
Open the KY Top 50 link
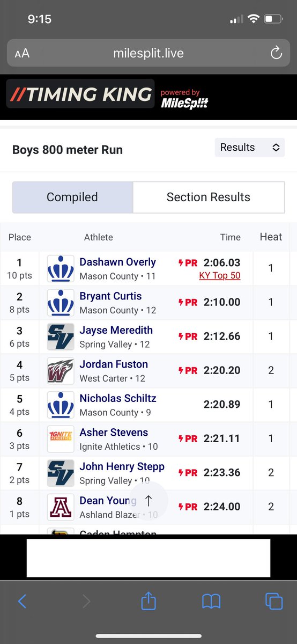pyautogui.click(x=219, y=276)
